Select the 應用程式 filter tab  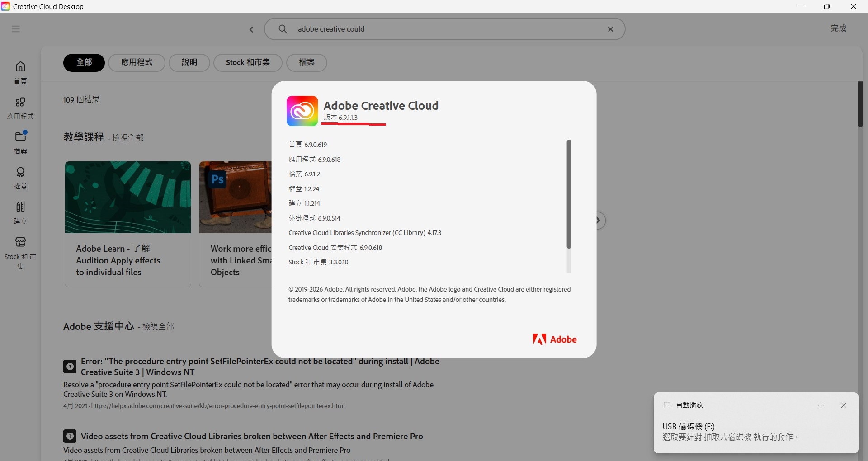(137, 62)
